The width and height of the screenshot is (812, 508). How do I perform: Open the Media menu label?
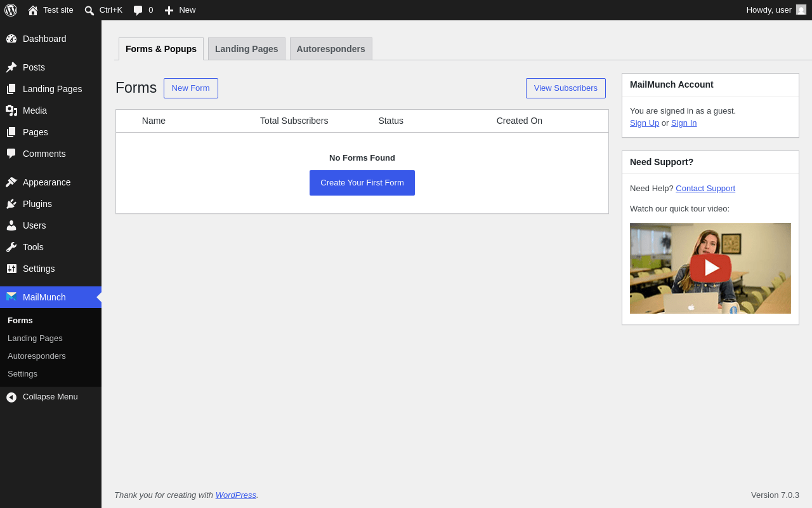(x=35, y=110)
